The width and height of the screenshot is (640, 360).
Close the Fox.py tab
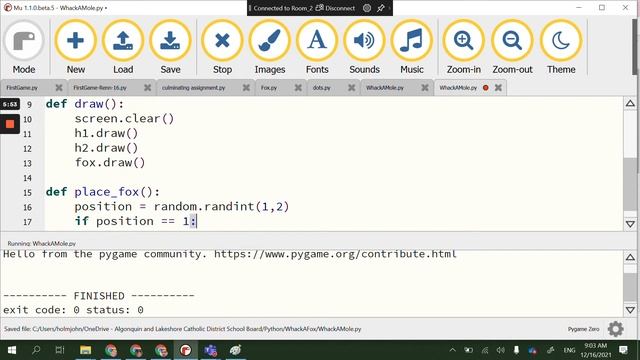click(x=298, y=88)
